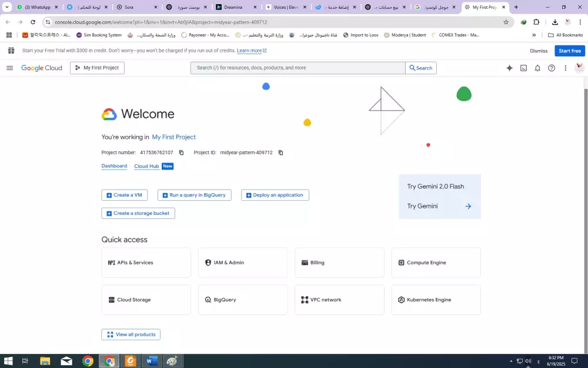
Task: Open IAM & Admin from Quick access
Action: [x=242, y=262]
